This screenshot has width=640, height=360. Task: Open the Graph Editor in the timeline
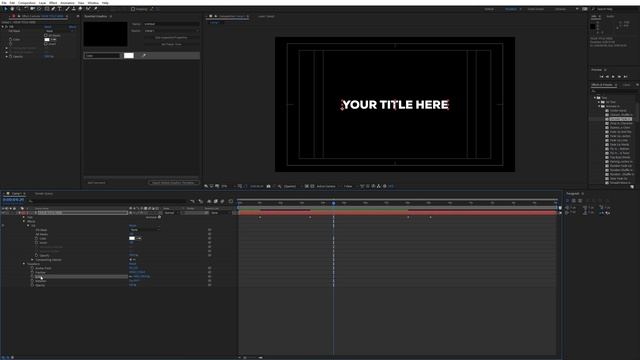(x=230, y=201)
